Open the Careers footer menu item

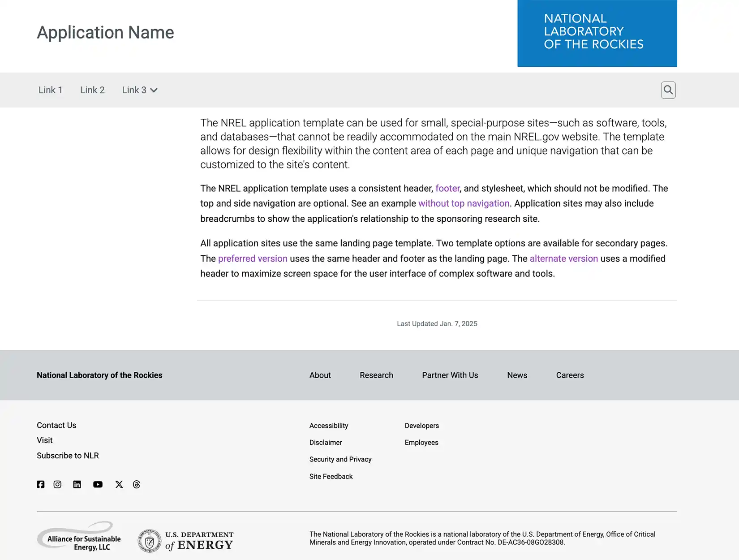570,375
